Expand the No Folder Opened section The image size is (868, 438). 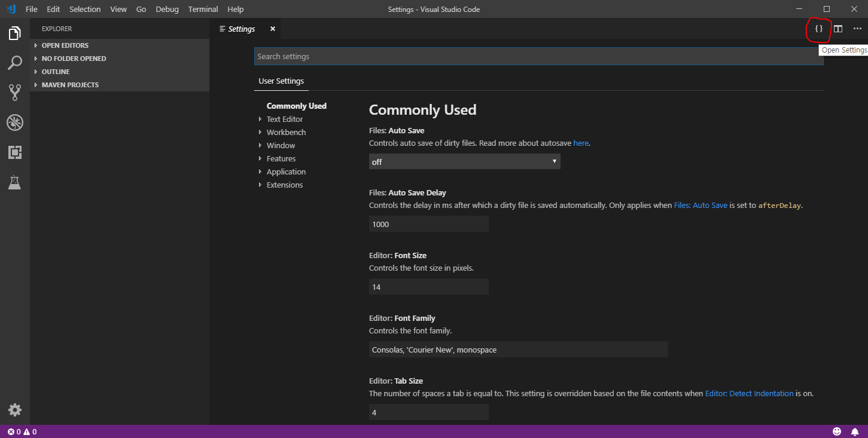(120, 59)
